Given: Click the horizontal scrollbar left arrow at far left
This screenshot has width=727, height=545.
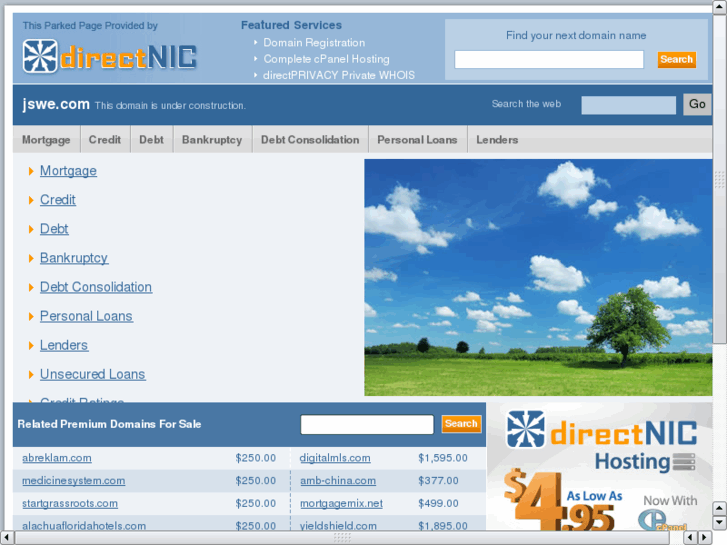Looking at the screenshot, I should 6,538.
